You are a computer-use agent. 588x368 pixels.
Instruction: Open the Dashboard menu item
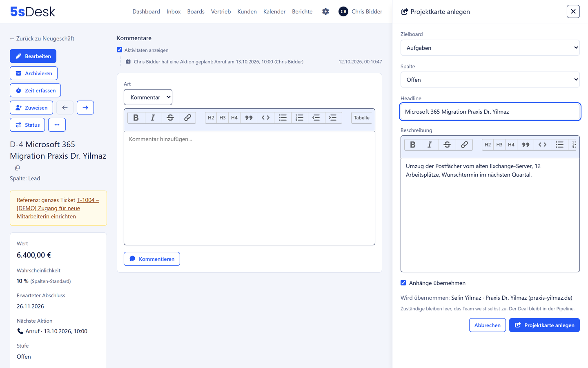(x=146, y=11)
